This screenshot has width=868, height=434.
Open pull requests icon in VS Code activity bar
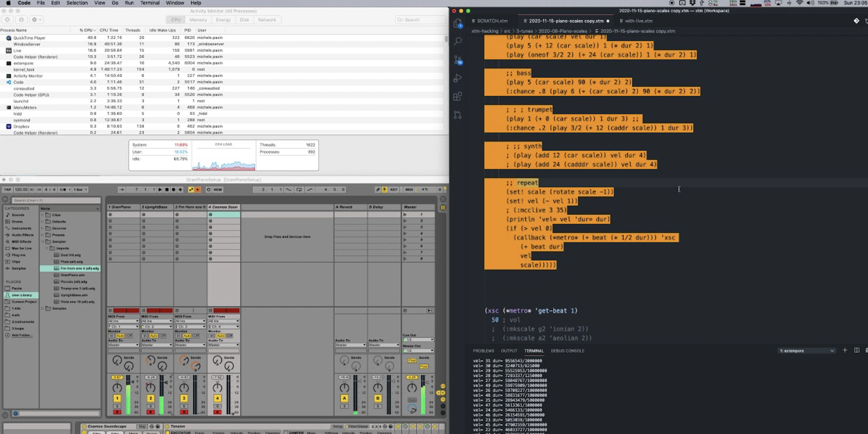tap(458, 115)
